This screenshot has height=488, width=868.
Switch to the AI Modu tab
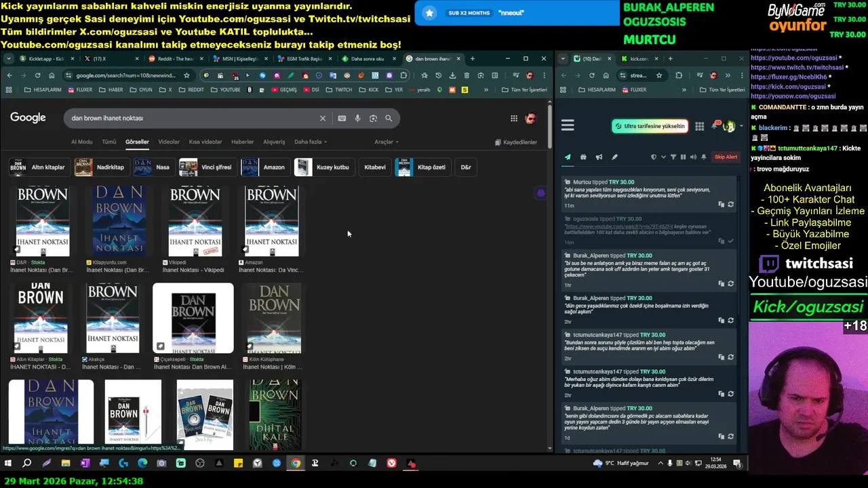pos(81,142)
